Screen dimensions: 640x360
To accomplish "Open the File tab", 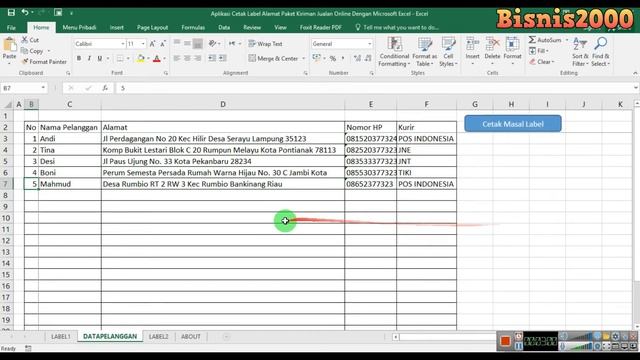I will pyautogui.click(x=11, y=27).
